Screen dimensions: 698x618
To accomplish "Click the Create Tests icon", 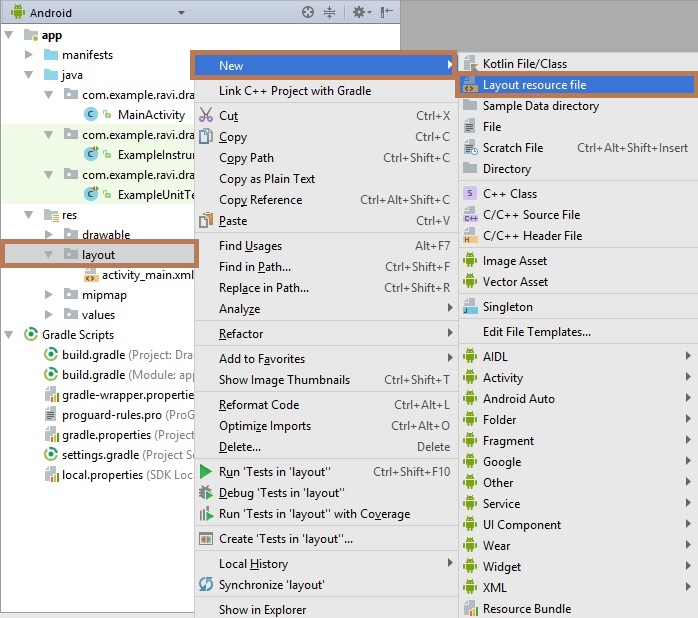I will (206, 539).
